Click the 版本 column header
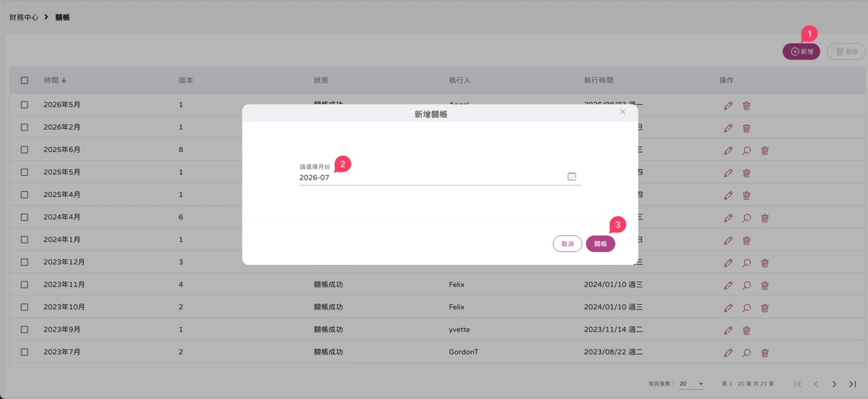Screen dimensions: 868x399 pyautogui.click(x=186, y=80)
